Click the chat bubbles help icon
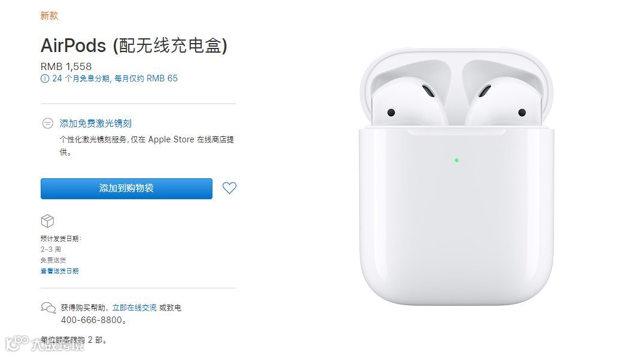Screen dimensions: 644x356 [x=48, y=308]
